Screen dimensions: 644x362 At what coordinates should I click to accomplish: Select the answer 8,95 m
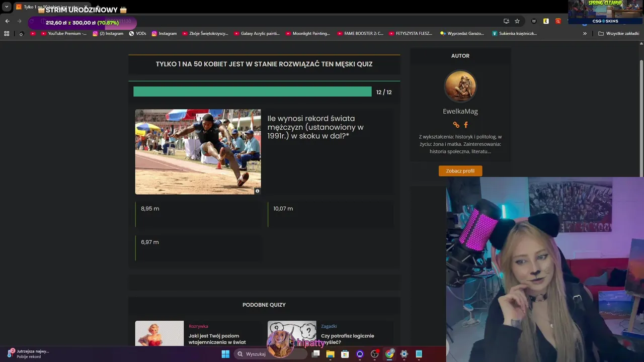(198, 214)
